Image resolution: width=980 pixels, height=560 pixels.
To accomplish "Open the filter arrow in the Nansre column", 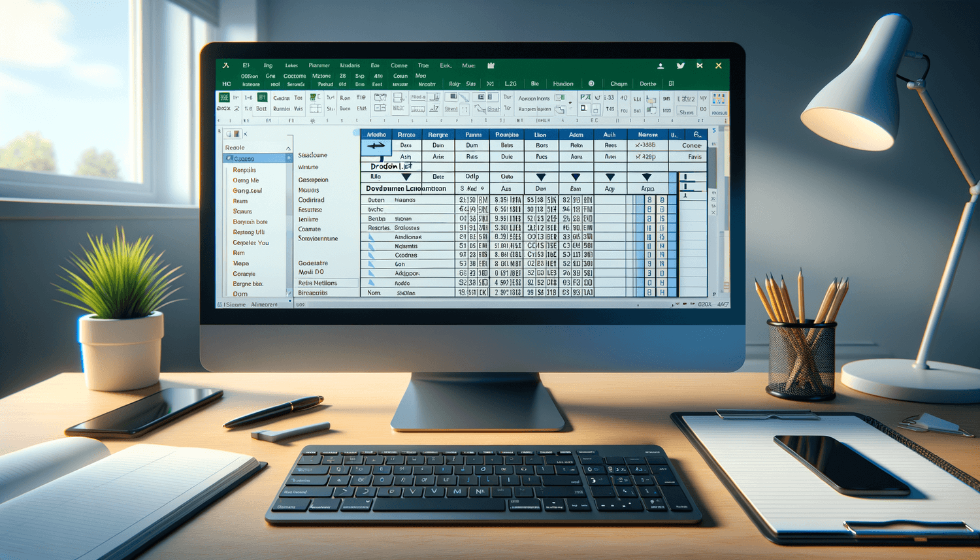I will coord(647,177).
